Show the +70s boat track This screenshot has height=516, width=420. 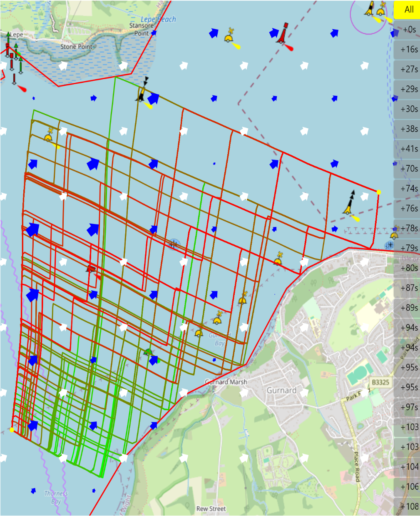pos(407,169)
